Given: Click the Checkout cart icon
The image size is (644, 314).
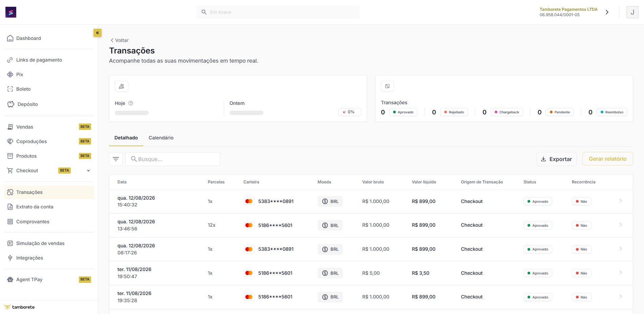Looking at the screenshot, I should [x=10, y=171].
